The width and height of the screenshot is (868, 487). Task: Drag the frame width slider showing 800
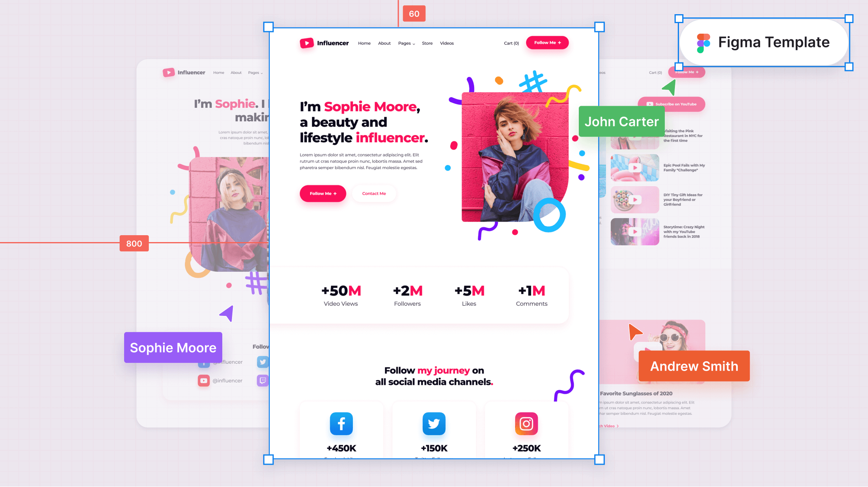(x=133, y=243)
